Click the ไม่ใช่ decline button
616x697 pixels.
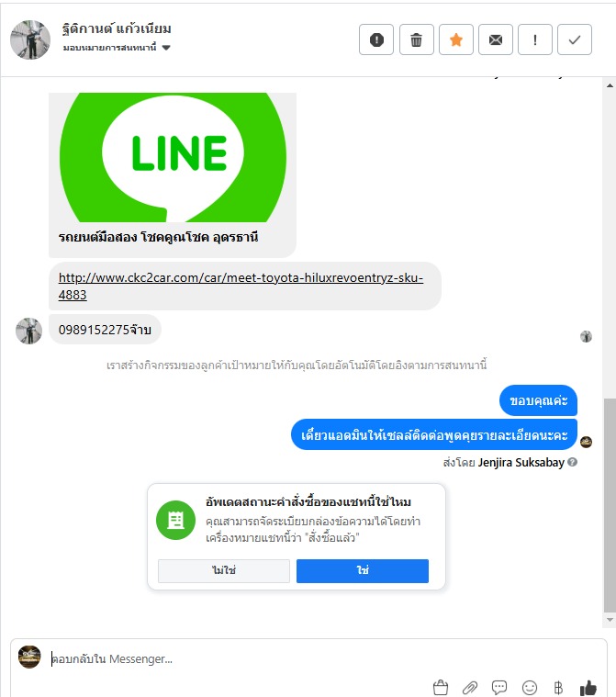(224, 571)
